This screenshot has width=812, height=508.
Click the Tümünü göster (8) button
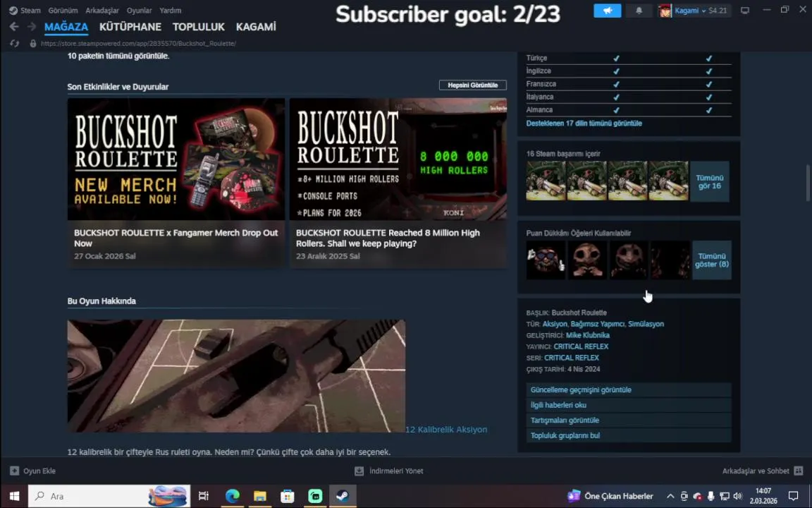coord(711,260)
